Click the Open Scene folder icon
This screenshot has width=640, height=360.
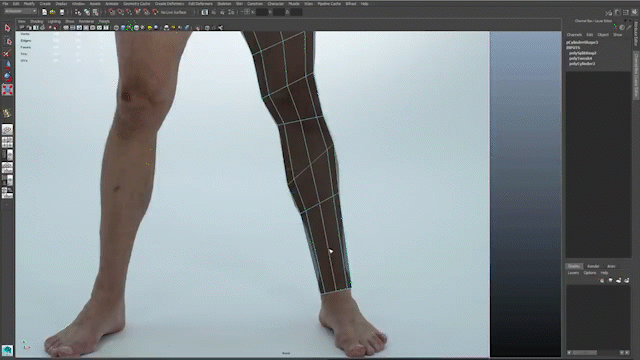53,12
